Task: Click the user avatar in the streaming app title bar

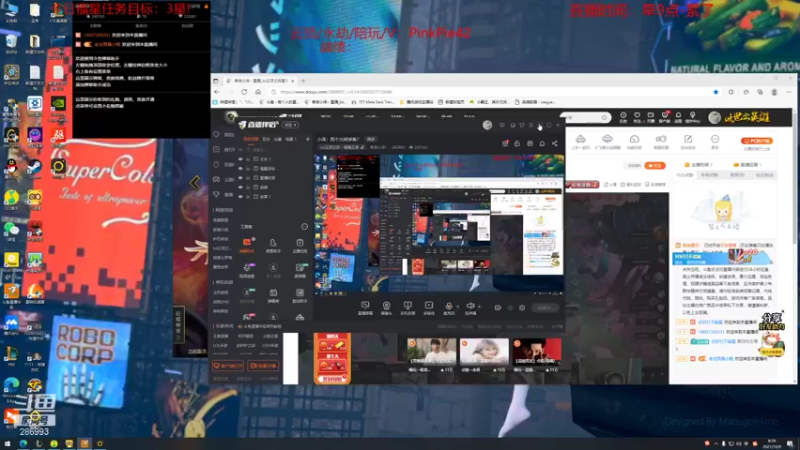Action: [487, 125]
